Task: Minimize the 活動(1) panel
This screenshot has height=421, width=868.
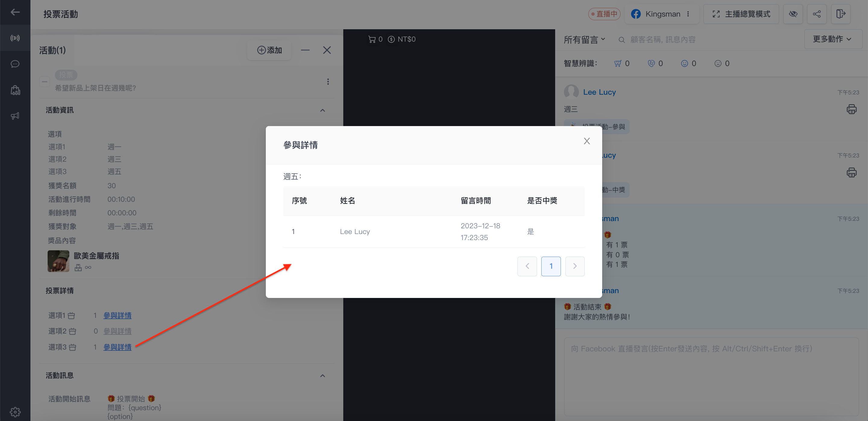Action: tap(305, 50)
